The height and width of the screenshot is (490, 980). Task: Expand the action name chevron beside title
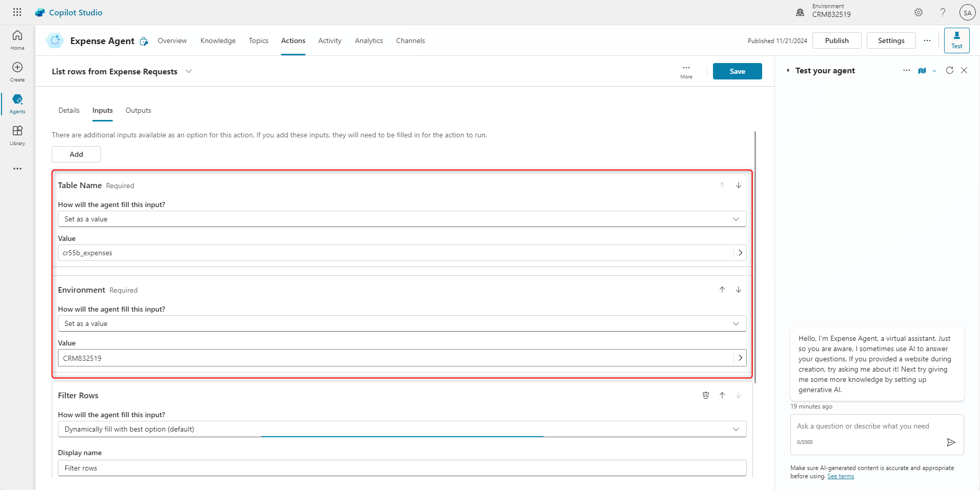189,71
